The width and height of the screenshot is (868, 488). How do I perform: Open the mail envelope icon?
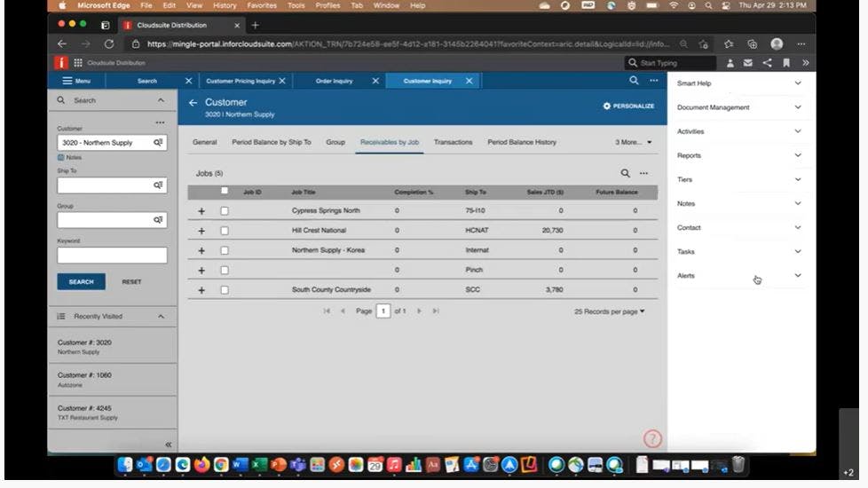pos(748,63)
